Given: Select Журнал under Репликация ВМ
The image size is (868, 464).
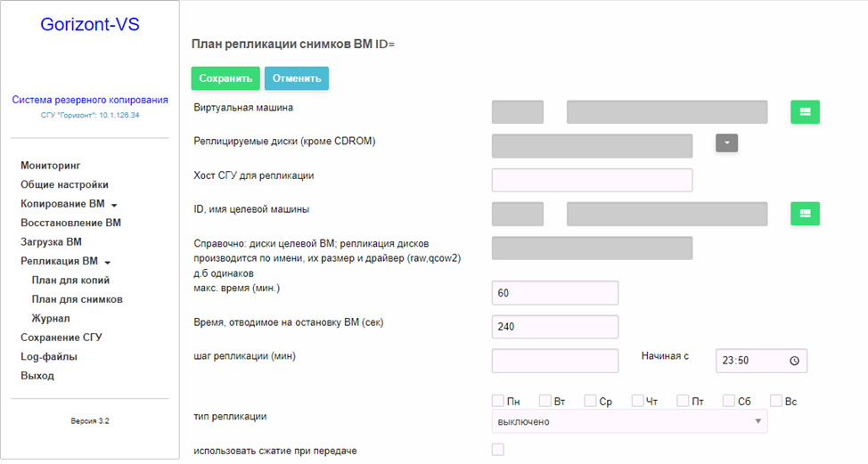Looking at the screenshot, I should pyautogui.click(x=51, y=318).
